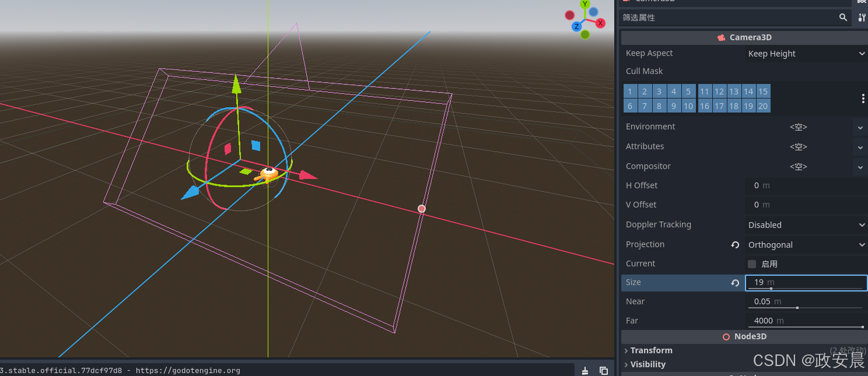Toggle Current enabled checkbox
Image resolution: width=868 pixels, height=376 pixels.
point(752,264)
